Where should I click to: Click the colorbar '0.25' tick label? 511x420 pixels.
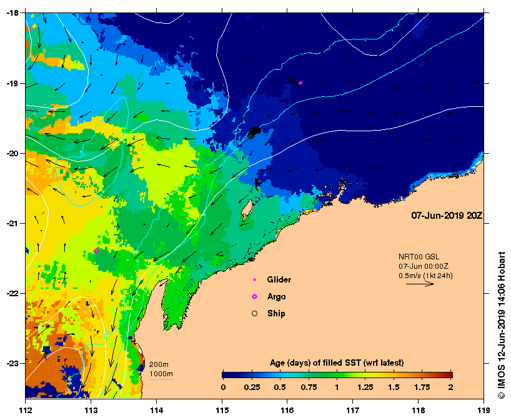click(x=252, y=387)
